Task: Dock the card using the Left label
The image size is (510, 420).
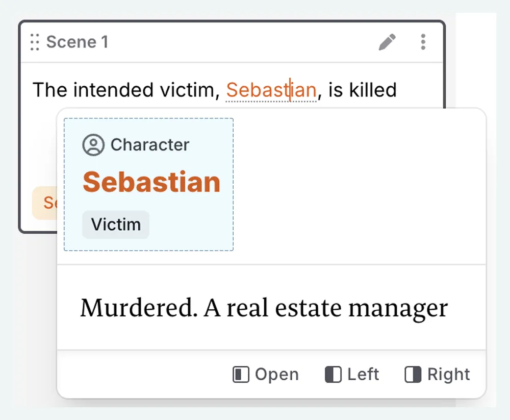Action: 363,375
